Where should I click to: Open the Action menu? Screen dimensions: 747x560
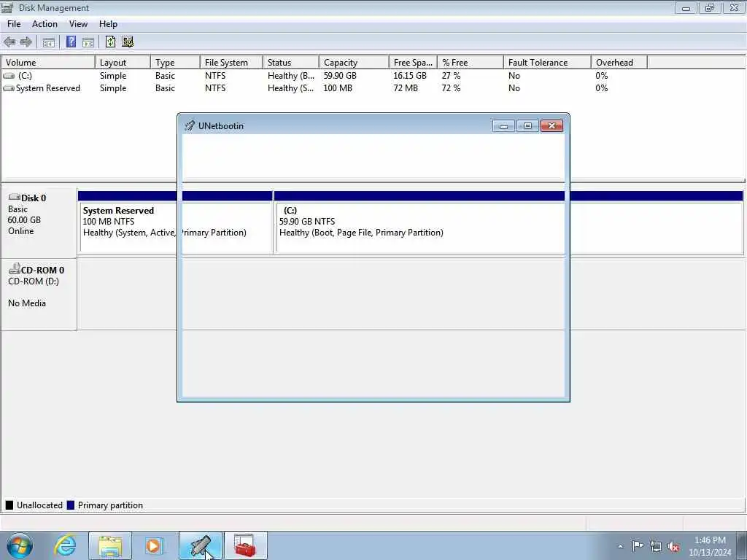44,24
